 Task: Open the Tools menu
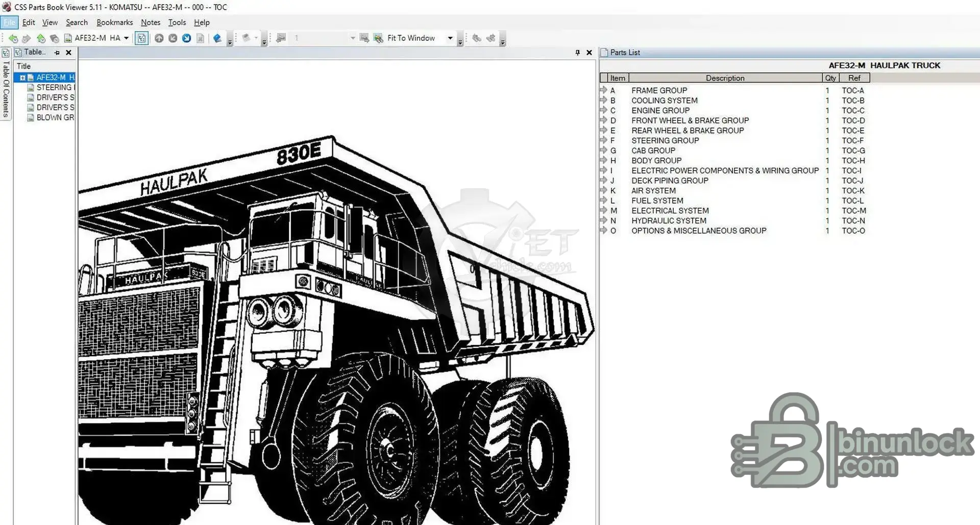tap(177, 22)
